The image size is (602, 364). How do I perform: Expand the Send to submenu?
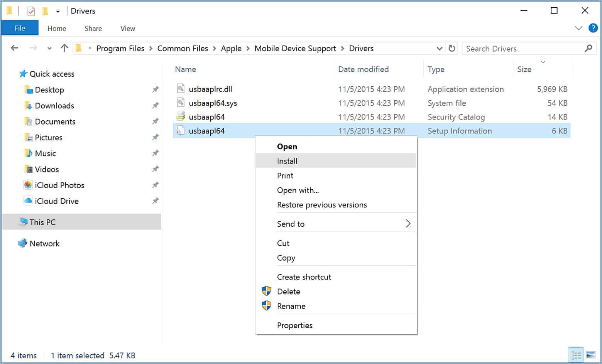[x=336, y=224]
